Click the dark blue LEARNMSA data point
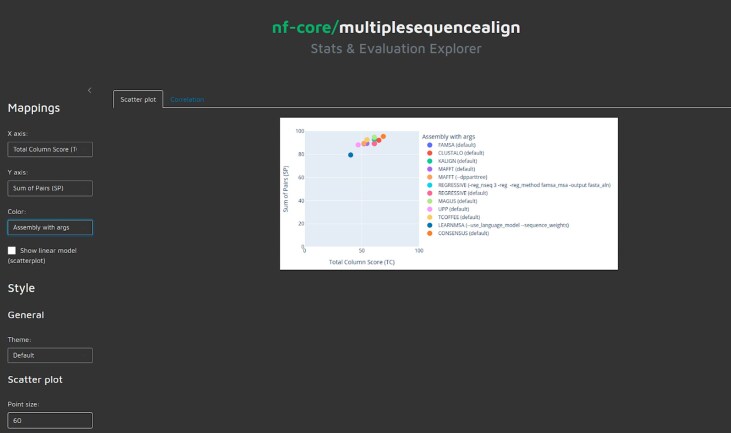Viewport: 731px width, 433px height. pos(351,155)
